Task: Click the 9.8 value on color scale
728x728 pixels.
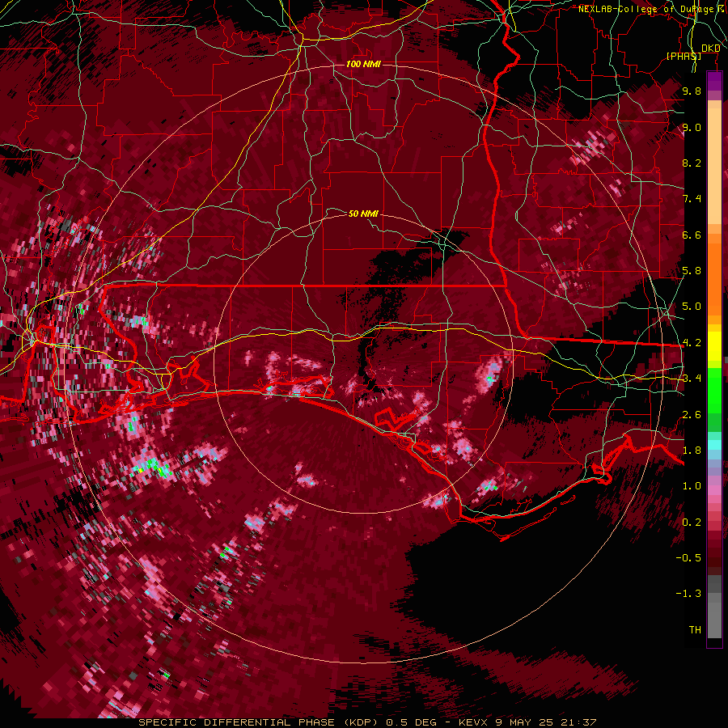Action: click(x=692, y=91)
